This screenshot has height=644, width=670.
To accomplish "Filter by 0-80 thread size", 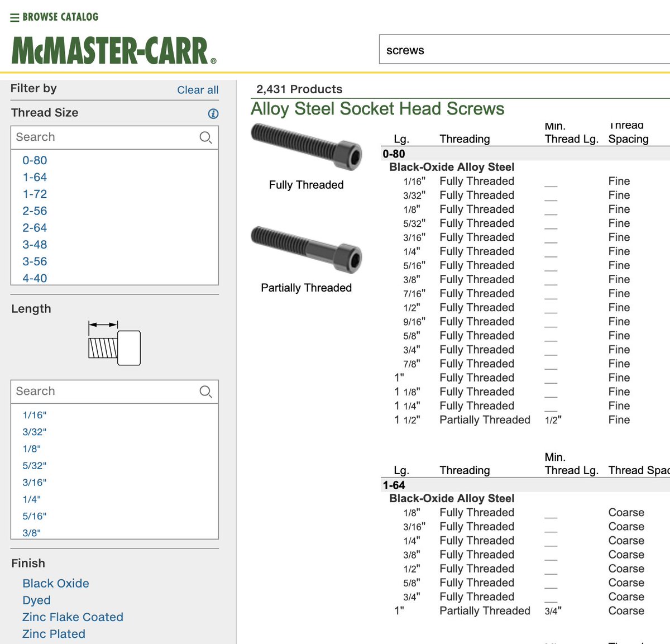I will tap(34, 160).
